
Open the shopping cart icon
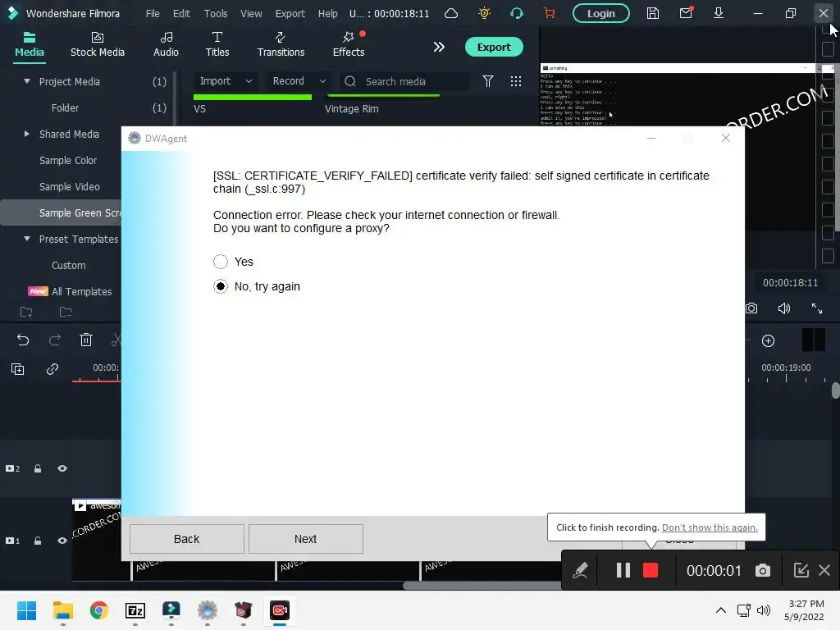(x=549, y=13)
